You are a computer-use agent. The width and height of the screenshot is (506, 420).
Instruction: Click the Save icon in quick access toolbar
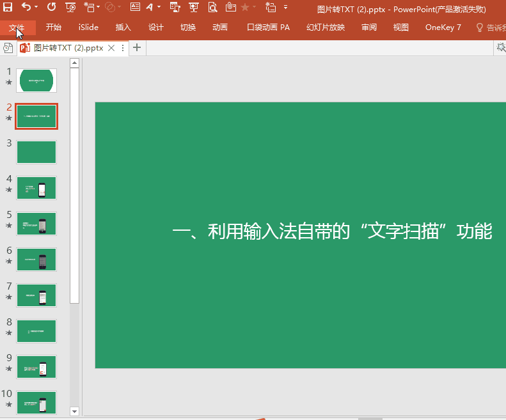[x=8, y=7]
